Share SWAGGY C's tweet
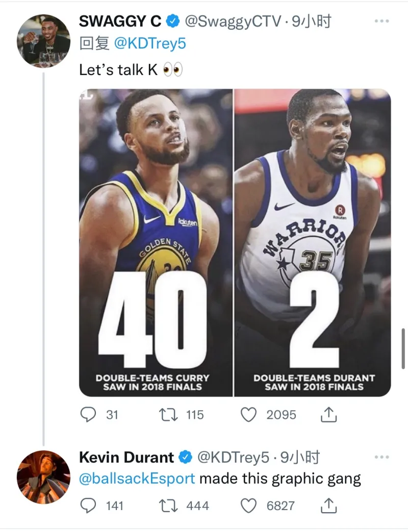 (x=329, y=415)
